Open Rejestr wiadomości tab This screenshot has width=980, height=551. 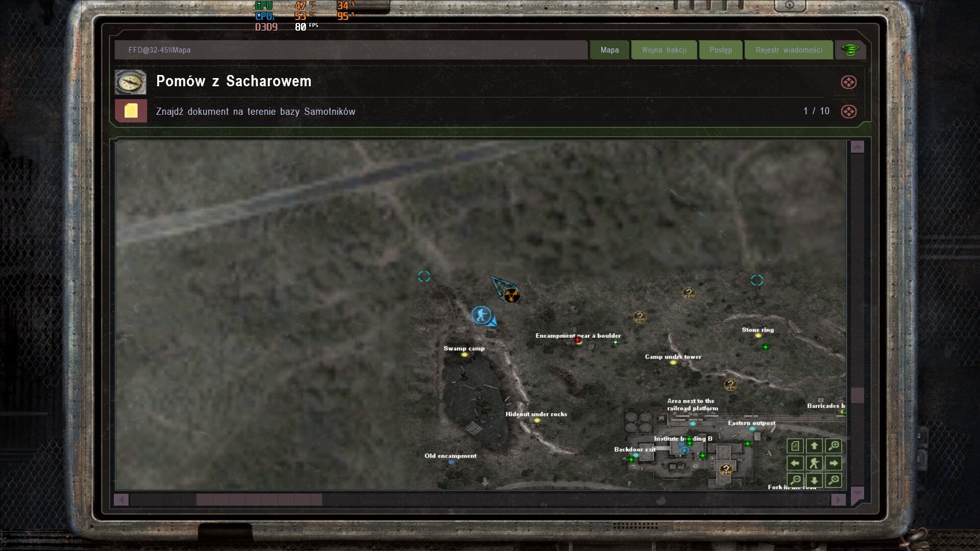click(x=789, y=50)
